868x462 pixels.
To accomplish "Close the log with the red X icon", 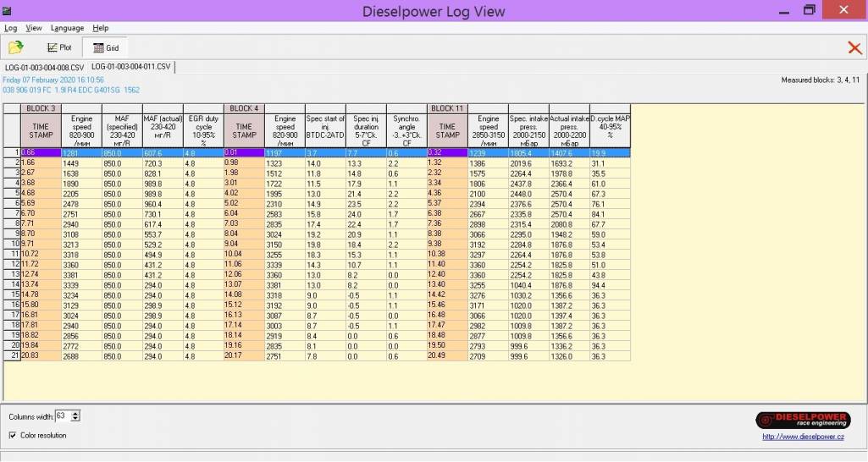I will 854,48.
